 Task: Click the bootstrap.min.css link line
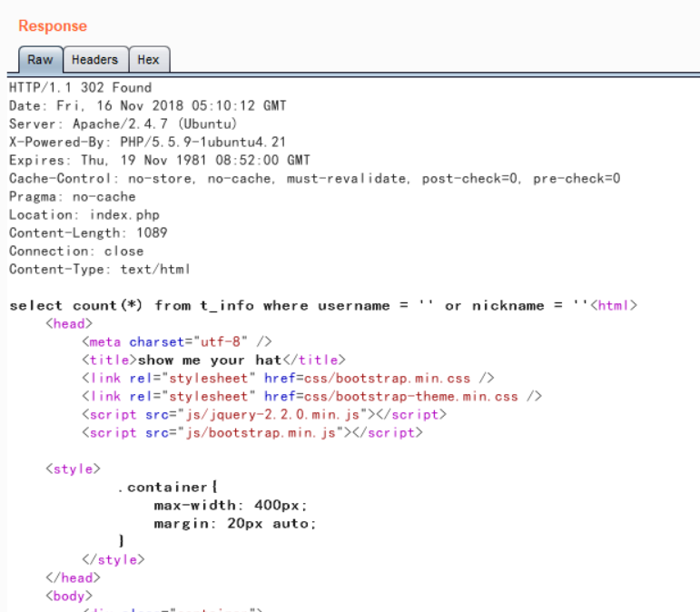click(288, 379)
